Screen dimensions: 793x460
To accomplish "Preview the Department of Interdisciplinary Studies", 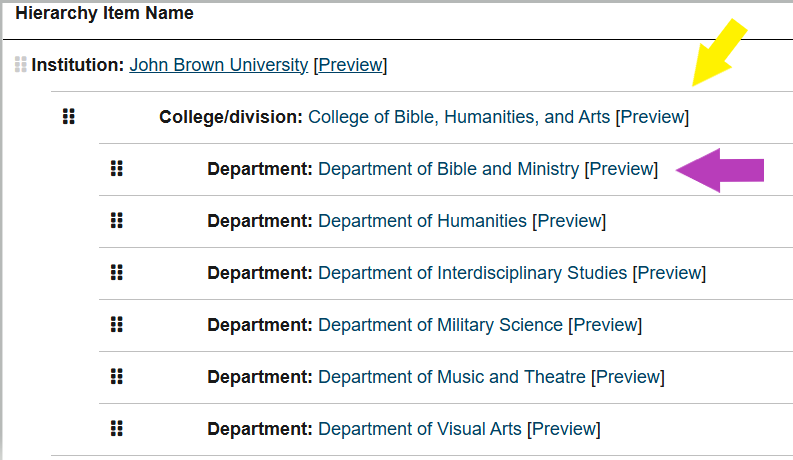I will [669, 273].
